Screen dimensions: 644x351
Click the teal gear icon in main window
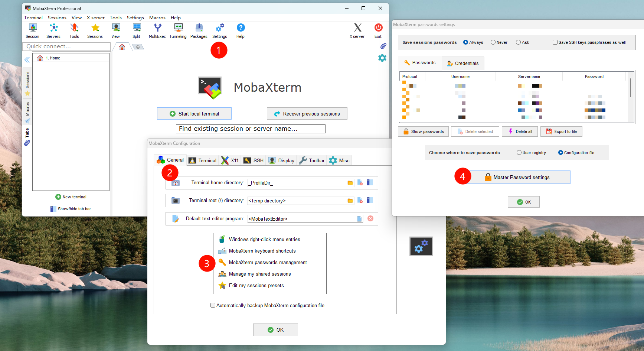point(382,58)
